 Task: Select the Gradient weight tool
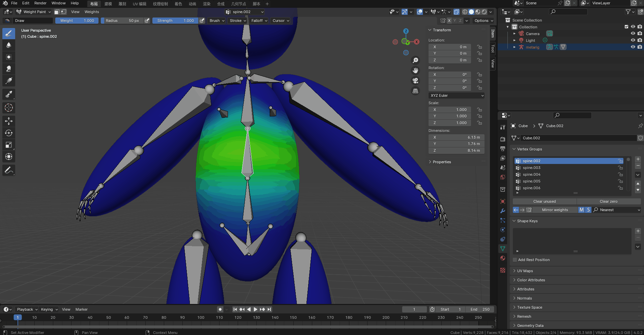coord(9,81)
